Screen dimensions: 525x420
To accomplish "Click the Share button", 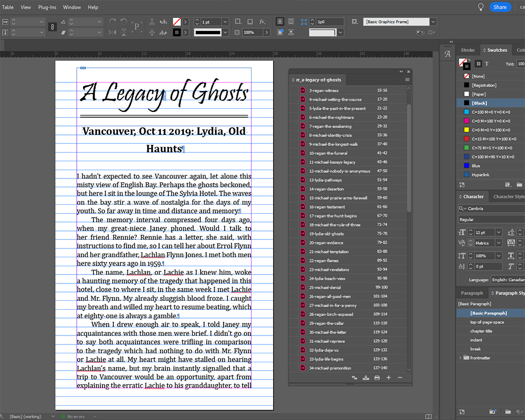I will point(500,7).
